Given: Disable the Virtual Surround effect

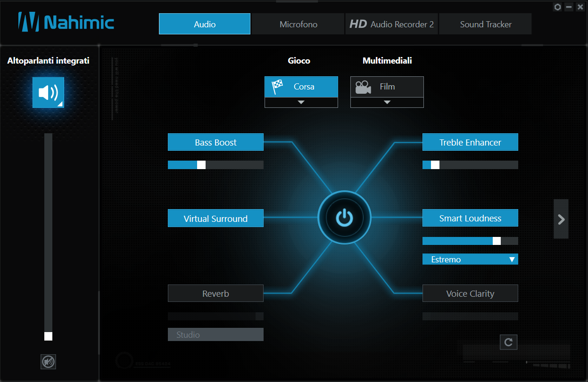Looking at the screenshot, I should click(x=215, y=219).
